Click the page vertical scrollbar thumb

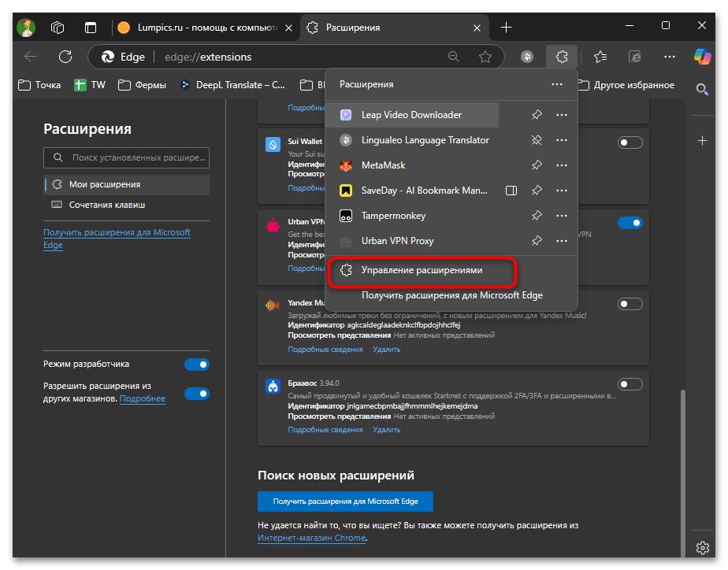coord(682,473)
